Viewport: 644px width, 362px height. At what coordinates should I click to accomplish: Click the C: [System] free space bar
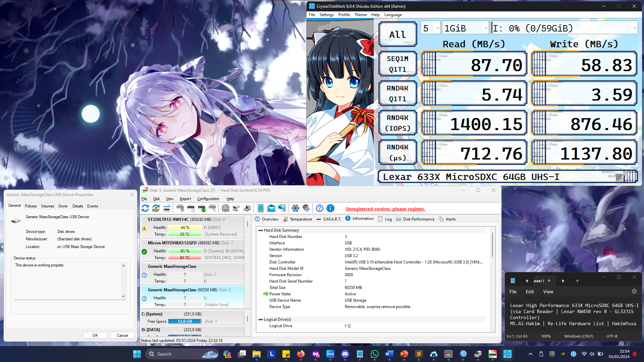pos(184,321)
